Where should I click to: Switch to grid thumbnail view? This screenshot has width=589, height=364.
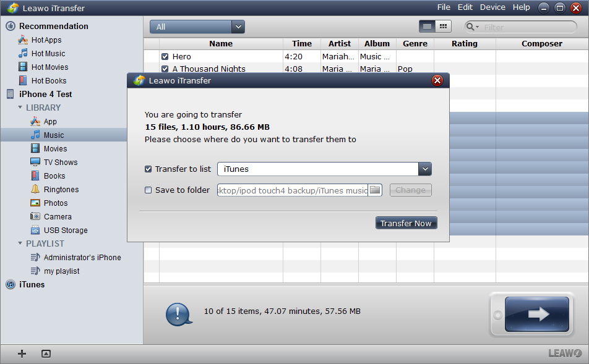point(443,27)
